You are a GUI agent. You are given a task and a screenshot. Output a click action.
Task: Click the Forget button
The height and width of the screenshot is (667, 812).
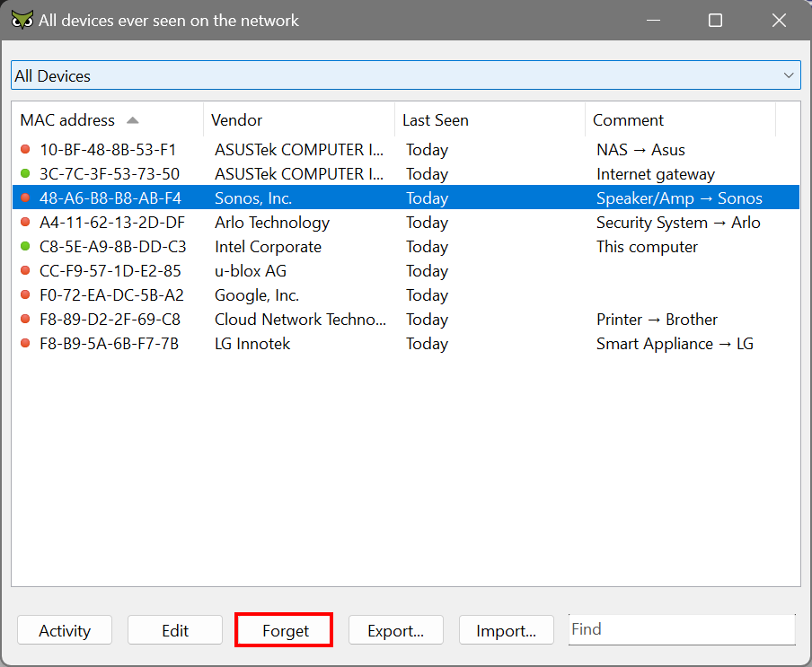coord(286,630)
